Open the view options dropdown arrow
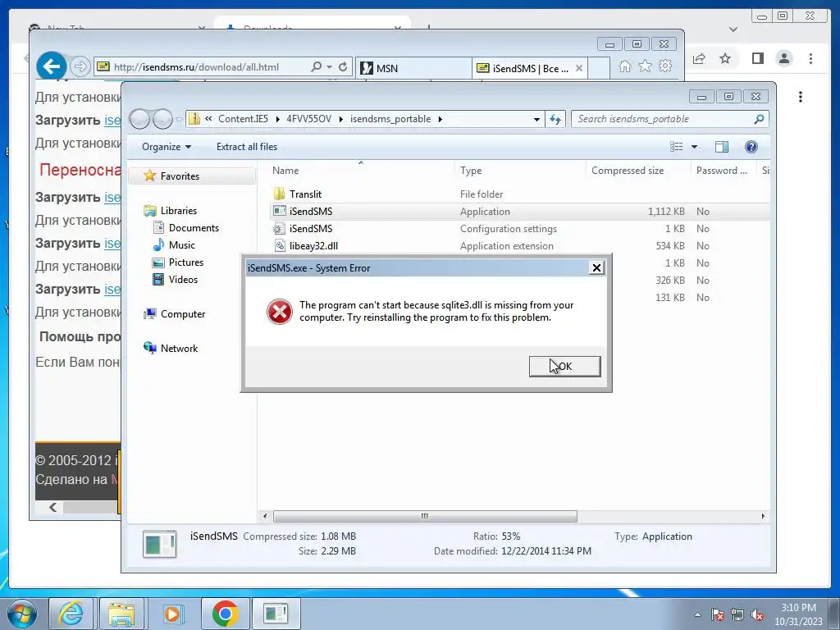This screenshot has height=630, width=840. pos(694,147)
